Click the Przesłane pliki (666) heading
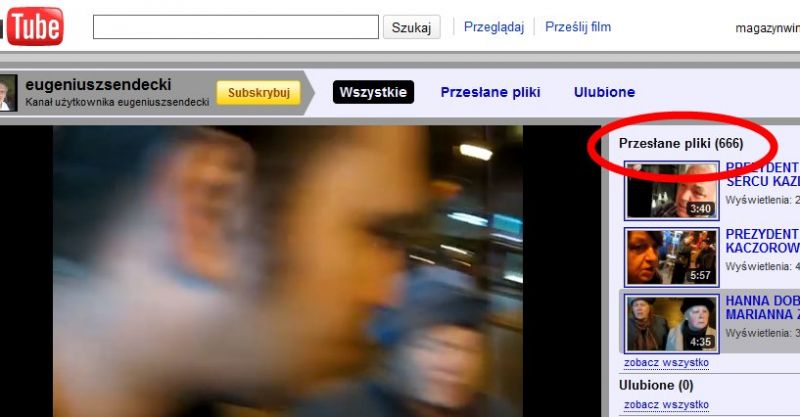The image size is (800, 417). click(x=681, y=143)
